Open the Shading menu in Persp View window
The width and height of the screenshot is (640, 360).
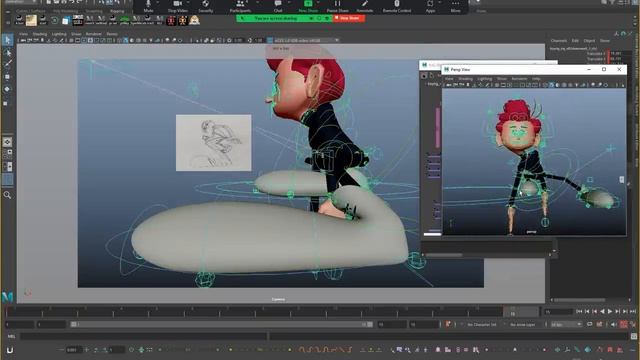(x=465, y=79)
